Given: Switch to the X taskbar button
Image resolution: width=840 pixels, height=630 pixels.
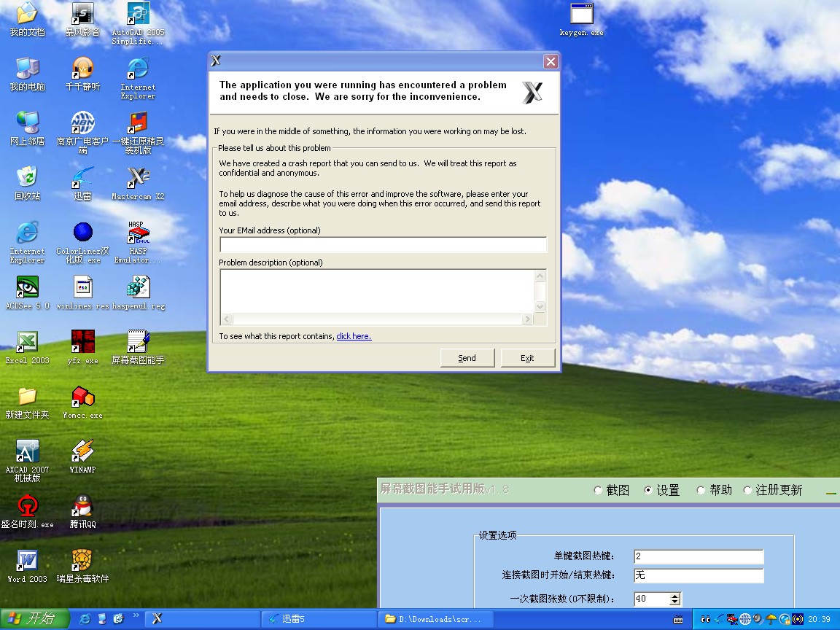Looking at the screenshot, I should [x=202, y=619].
